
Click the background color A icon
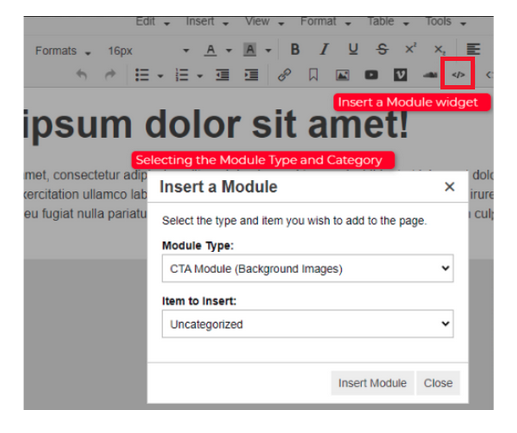250,50
